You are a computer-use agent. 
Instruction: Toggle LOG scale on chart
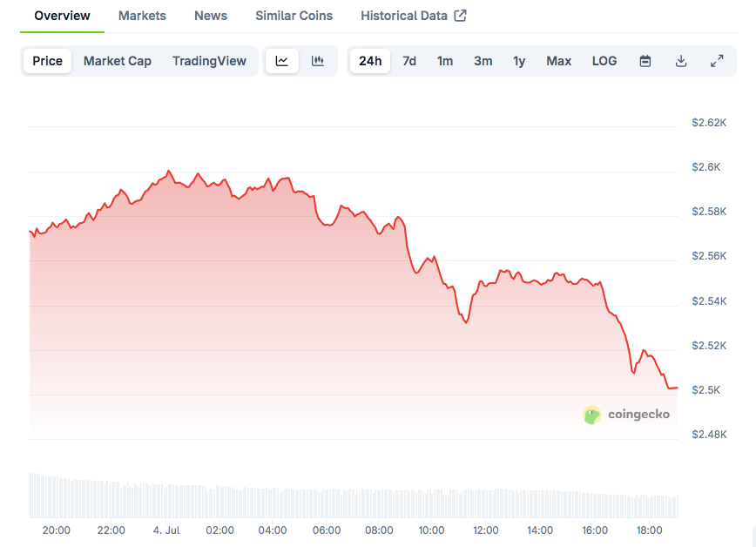[x=604, y=61]
